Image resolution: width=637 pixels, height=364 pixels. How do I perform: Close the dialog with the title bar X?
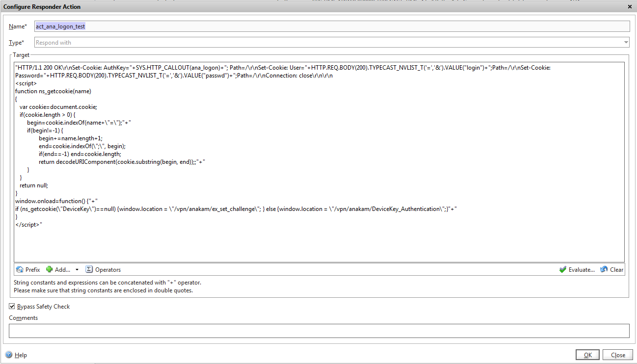(630, 6)
